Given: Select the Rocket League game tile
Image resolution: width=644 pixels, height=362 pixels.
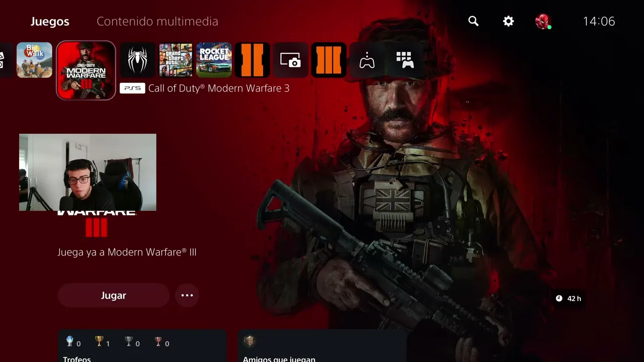Looking at the screenshot, I should [214, 60].
